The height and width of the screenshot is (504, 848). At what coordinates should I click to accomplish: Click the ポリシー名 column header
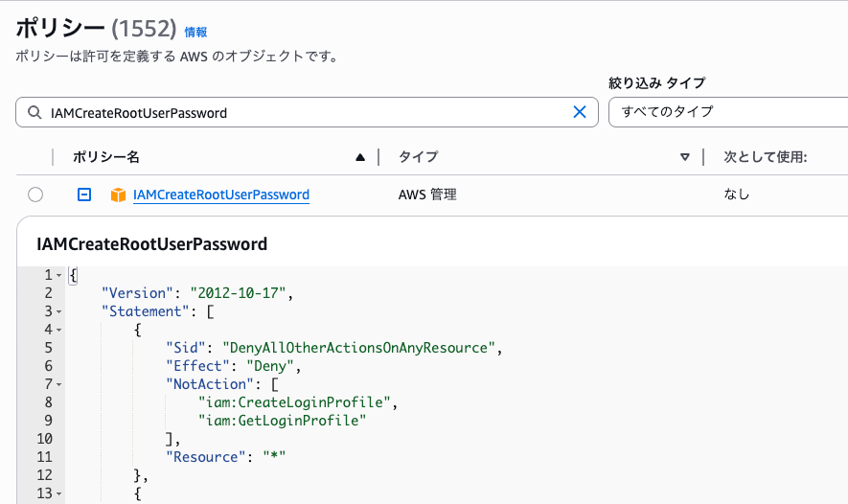(106, 157)
